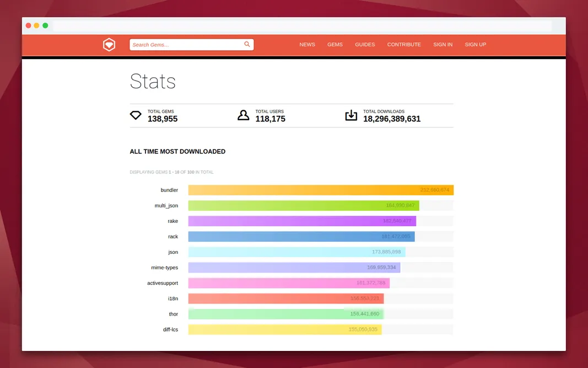This screenshot has width=588, height=368.
Task: Click the SIGN IN button
Action: [x=443, y=45]
